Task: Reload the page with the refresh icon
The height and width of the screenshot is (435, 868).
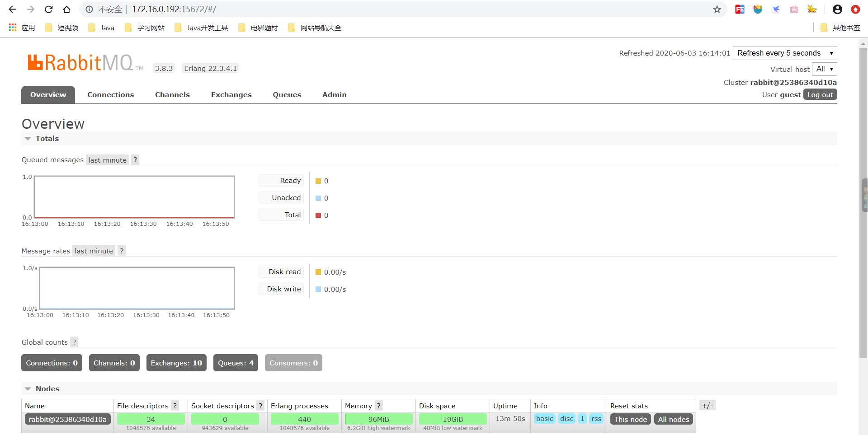Action: (49, 9)
